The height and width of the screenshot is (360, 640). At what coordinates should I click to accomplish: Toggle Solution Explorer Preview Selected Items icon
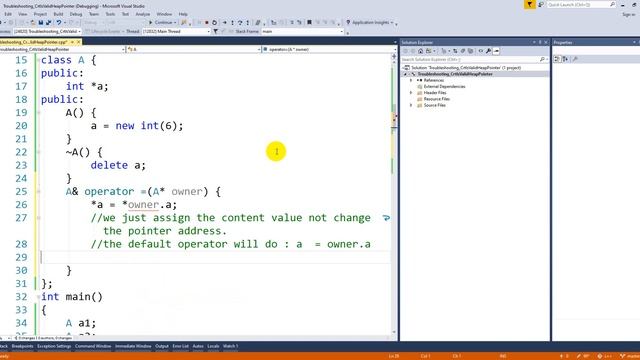pyautogui.click(x=496, y=51)
